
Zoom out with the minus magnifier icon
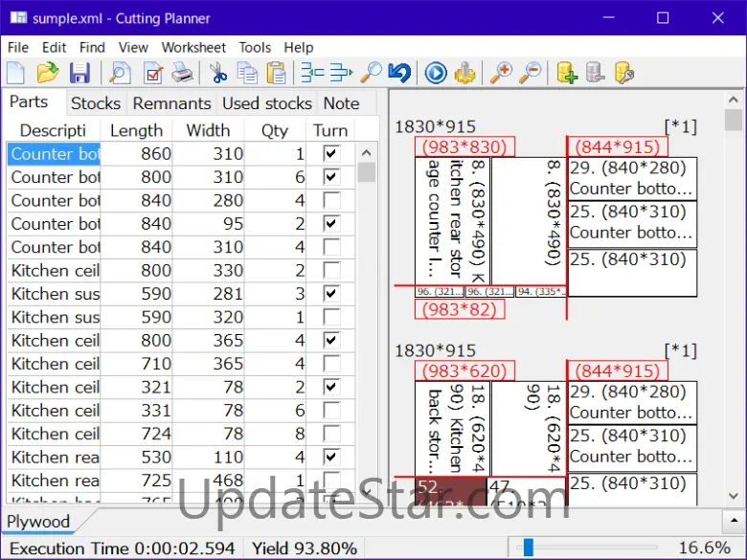coord(530,73)
